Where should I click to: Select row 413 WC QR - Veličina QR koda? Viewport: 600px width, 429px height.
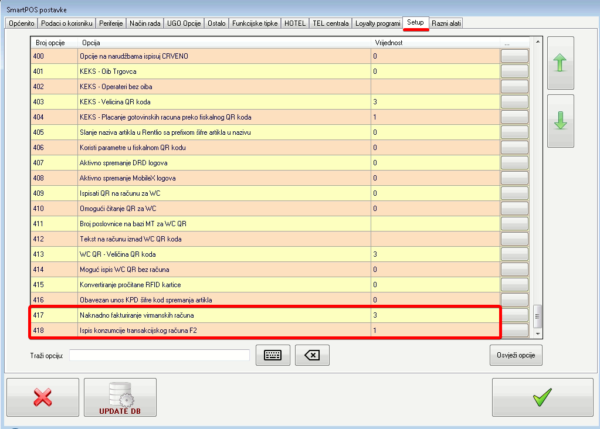point(200,255)
